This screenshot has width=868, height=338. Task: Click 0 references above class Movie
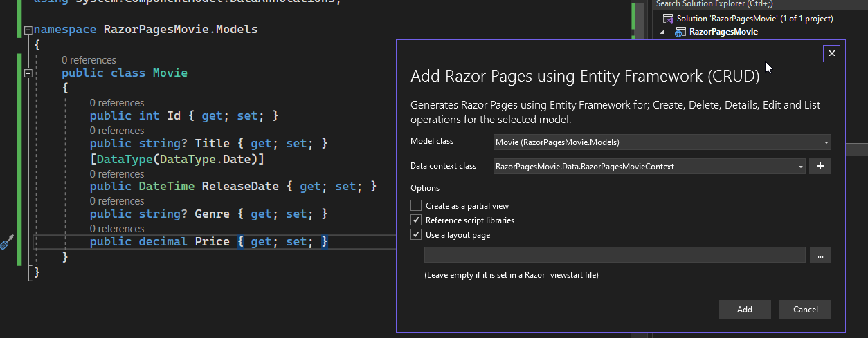pyautogui.click(x=89, y=60)
